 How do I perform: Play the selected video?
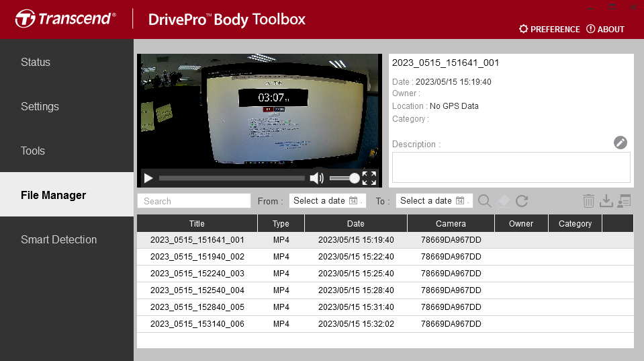click(148, 178)
